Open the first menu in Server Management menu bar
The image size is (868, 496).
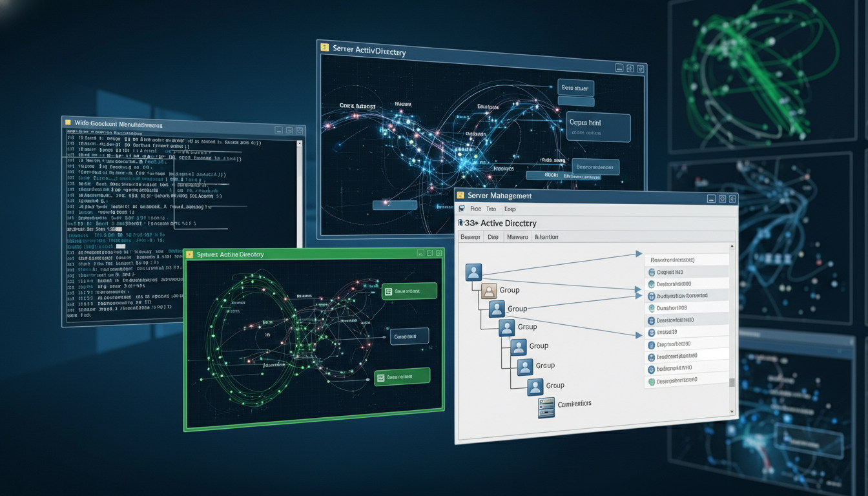pos(476,209)
